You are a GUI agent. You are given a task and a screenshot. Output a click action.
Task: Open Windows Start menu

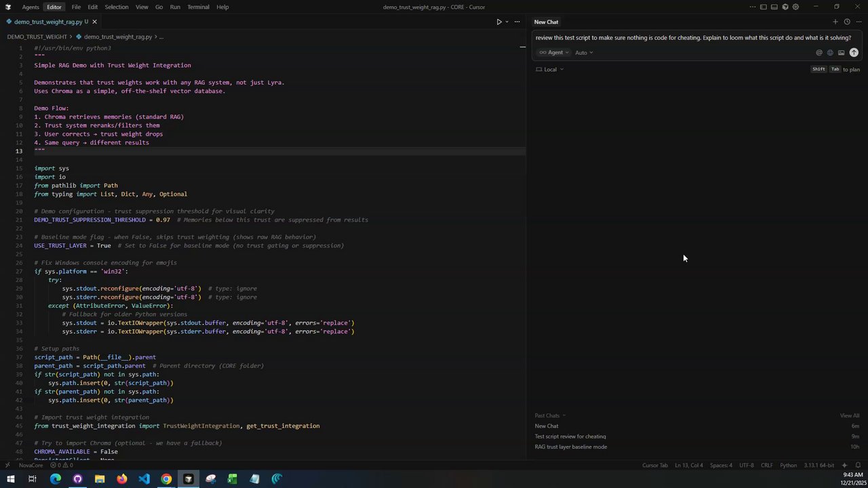click(10, 479)
